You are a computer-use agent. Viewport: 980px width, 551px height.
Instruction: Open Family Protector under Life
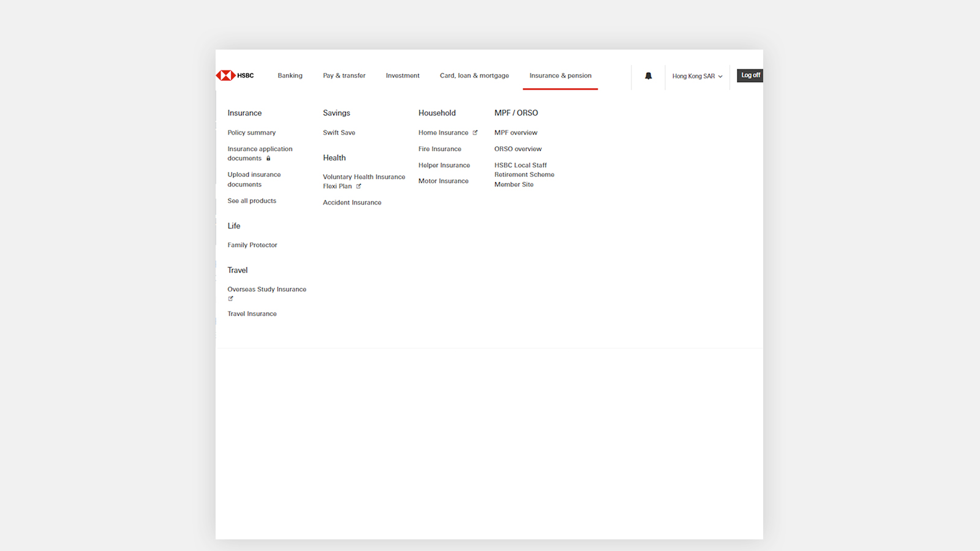coord(252,245)
